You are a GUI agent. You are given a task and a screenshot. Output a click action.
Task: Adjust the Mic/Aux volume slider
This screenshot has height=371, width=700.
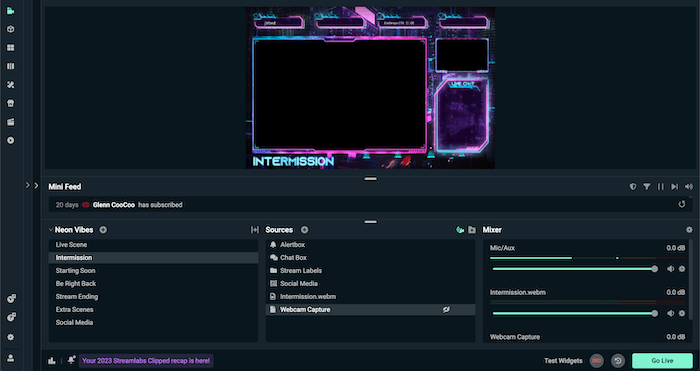tap(574, 269)
